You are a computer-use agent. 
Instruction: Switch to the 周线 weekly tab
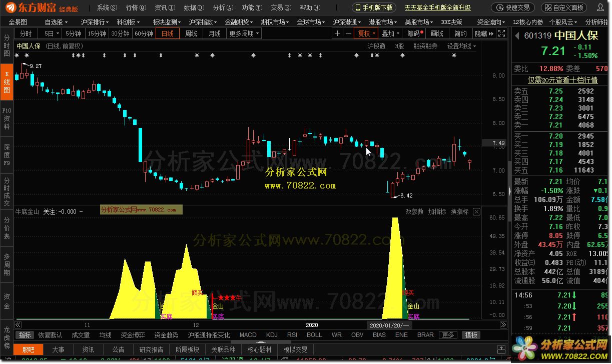191,33
